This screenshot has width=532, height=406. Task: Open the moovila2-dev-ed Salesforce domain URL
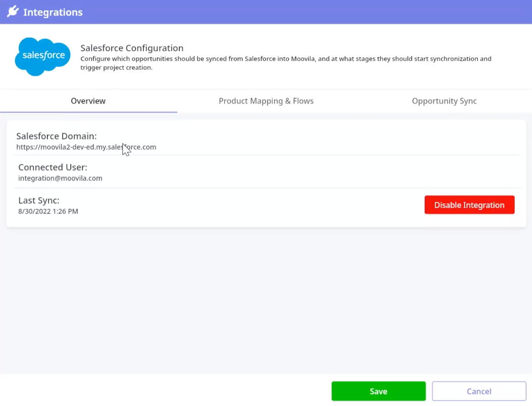[86, 147]
